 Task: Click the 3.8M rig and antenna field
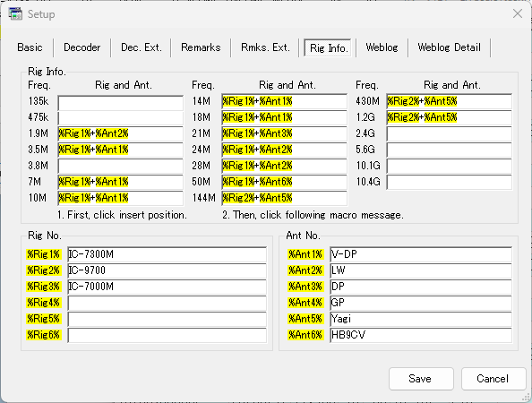120,167
